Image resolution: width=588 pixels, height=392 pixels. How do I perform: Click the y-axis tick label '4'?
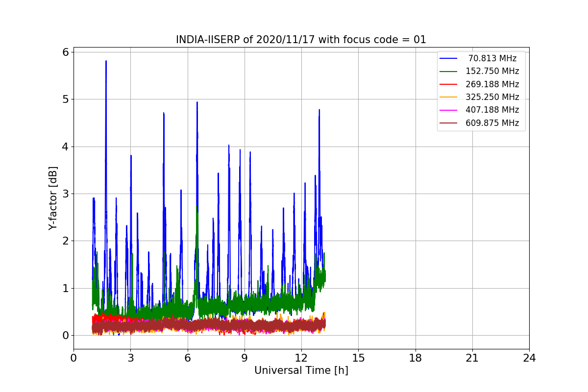pyautogui.click(x=65, y=147)
